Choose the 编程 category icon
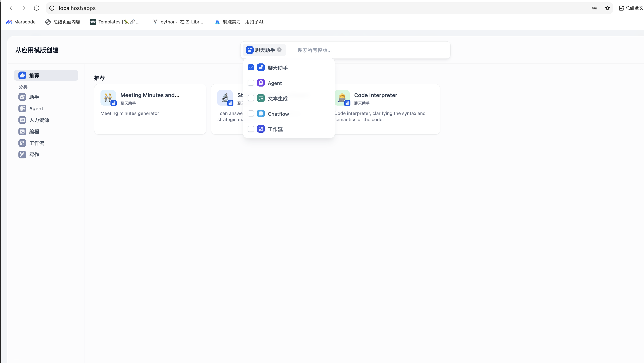This screenshot has height=363, width=644. (22, 131)
